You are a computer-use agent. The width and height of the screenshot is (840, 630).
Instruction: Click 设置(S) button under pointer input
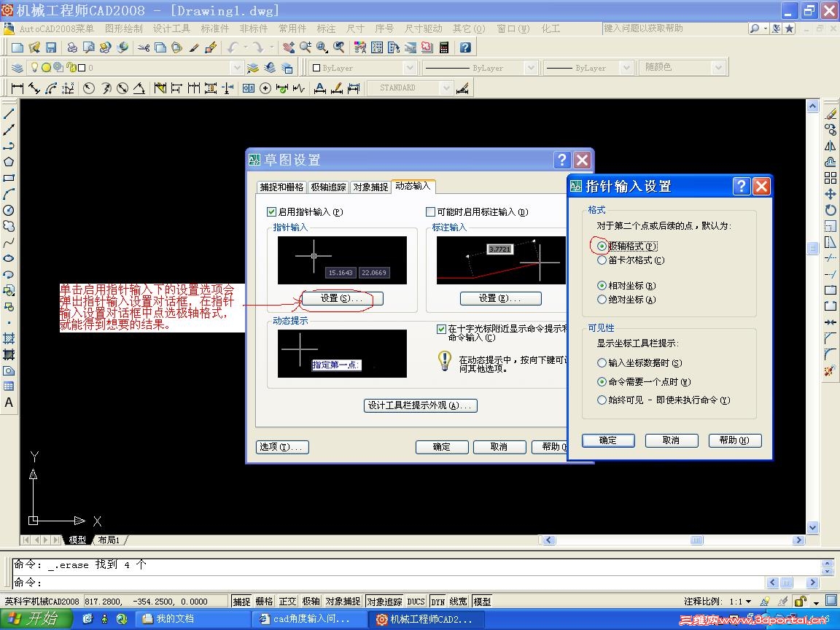click(342, 298)
